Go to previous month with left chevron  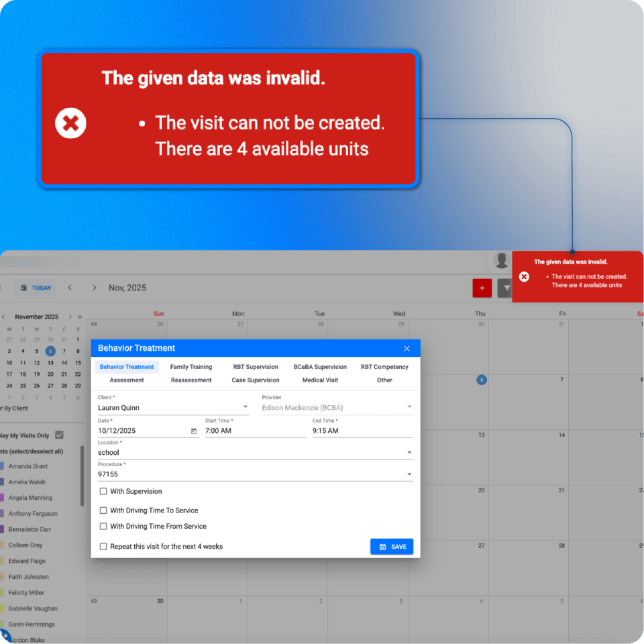click(x=70, y=288)
